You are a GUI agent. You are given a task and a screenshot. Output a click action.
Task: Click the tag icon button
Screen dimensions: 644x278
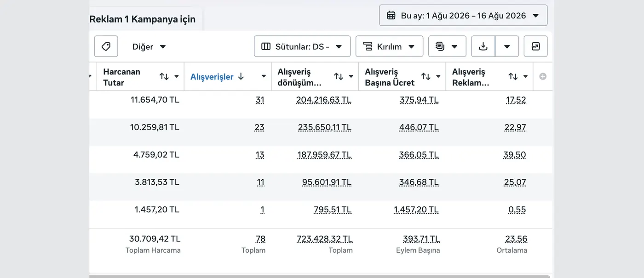click(x=106, y=46)
